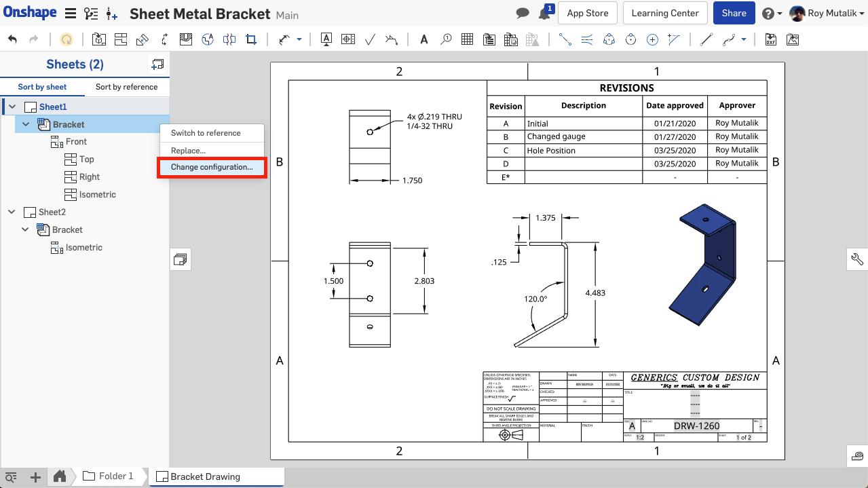Open the comments speech bubble
The width and height of the screenshot is (868, 488).
click(523, 14)
